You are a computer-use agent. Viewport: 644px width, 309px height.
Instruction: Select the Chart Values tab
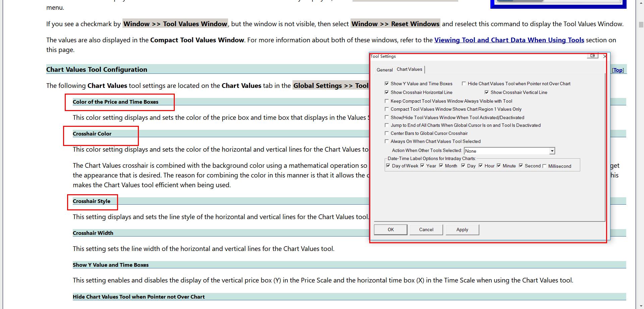tap(410, 69)
